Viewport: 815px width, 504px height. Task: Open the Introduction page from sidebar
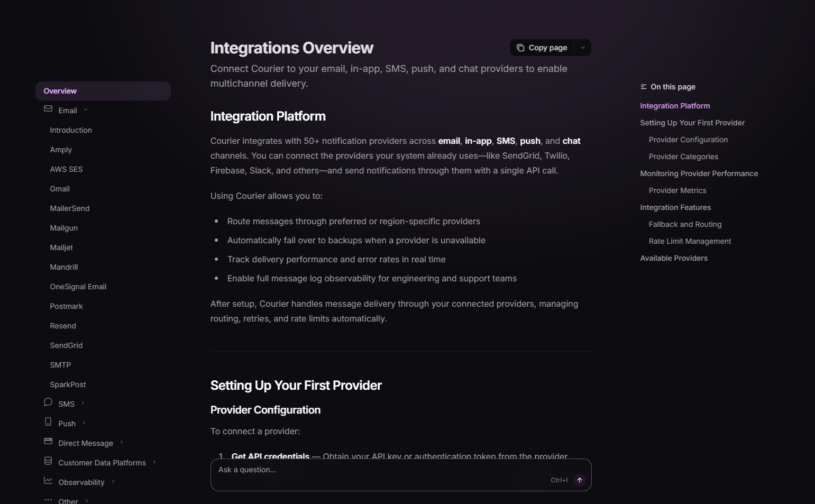tap(71, 130)
